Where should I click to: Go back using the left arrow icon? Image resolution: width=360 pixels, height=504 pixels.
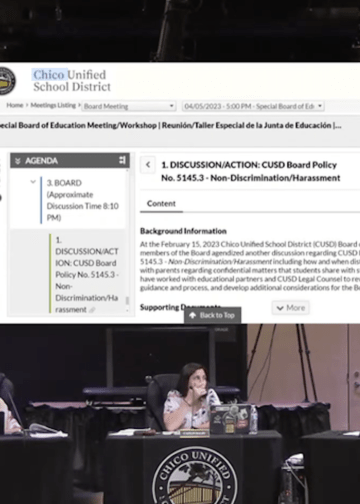[x=148, y=165]
